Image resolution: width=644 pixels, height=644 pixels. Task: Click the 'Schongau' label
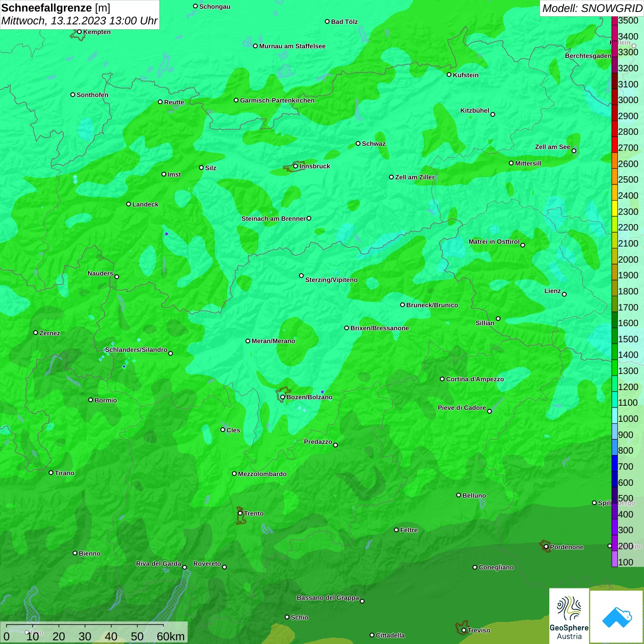pos(215,6)
